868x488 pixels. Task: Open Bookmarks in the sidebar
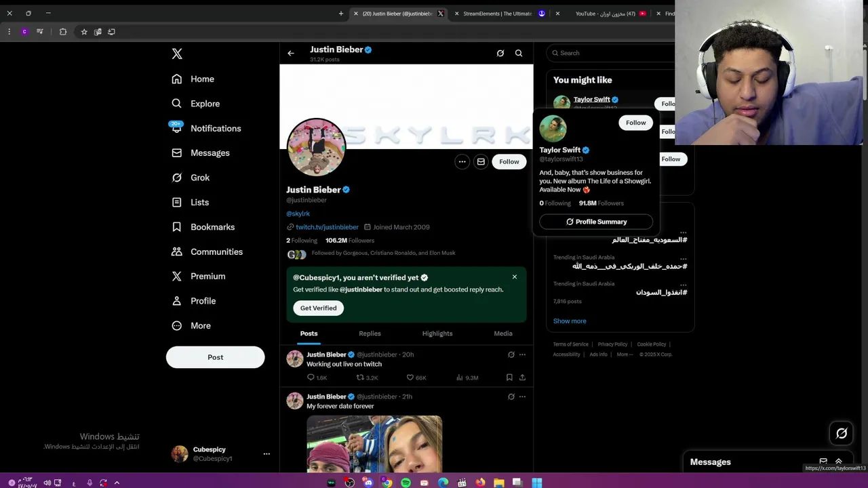[x=203, y=227]
